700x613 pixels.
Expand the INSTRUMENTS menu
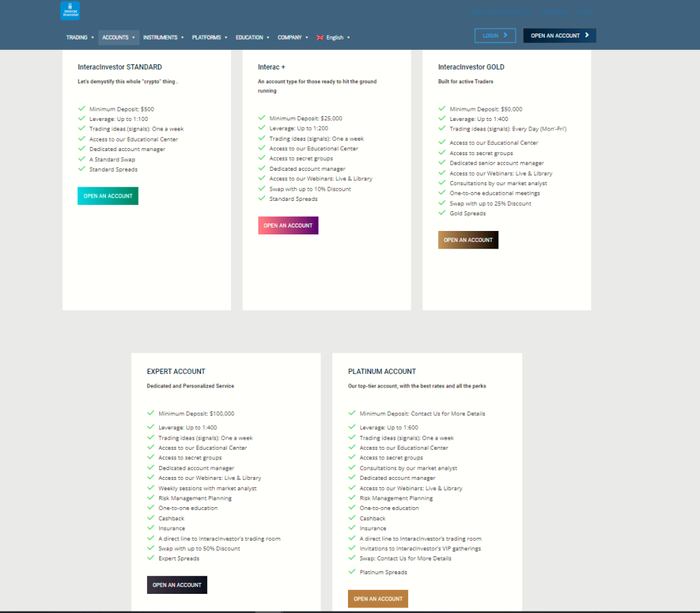click(x=163, y=38)
